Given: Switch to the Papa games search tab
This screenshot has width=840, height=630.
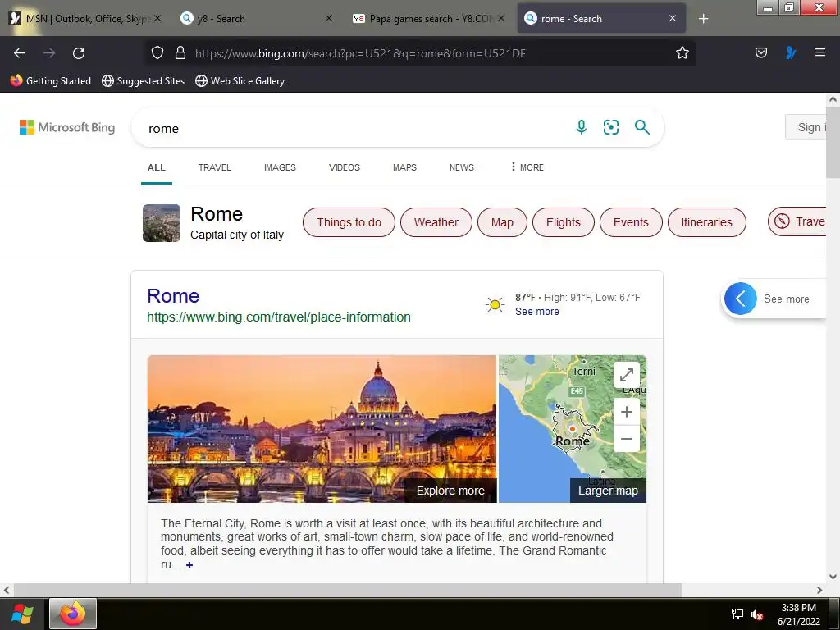Looking at the screenshot, I should coord(427,19).
